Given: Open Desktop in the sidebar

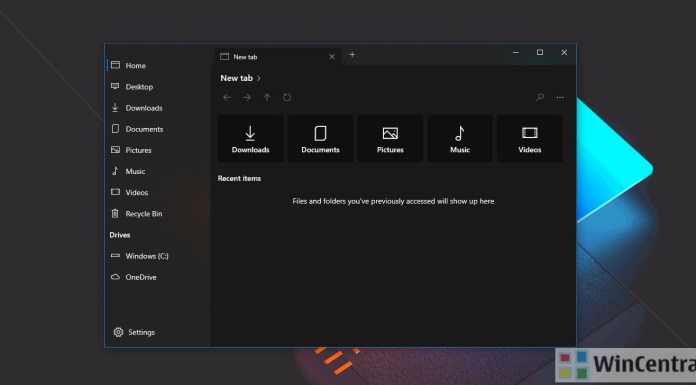Looking at the screenshot, I should coord(158,87).
